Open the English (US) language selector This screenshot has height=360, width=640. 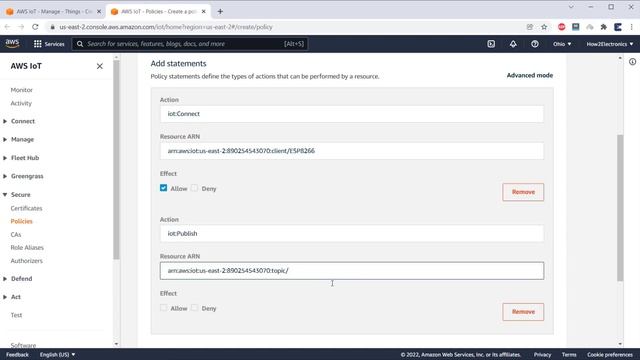pos(58,355)
